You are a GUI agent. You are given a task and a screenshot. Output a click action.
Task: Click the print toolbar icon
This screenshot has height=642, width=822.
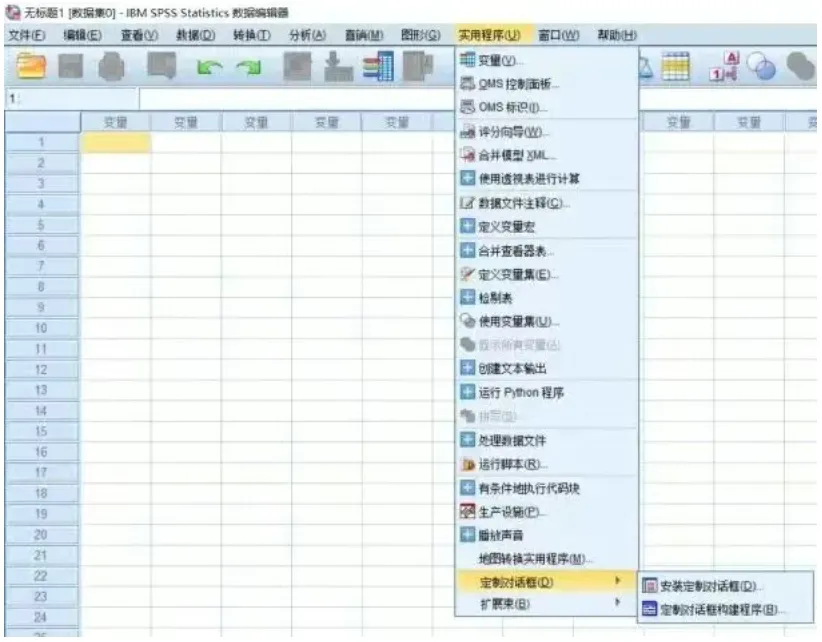coord(111,67)
